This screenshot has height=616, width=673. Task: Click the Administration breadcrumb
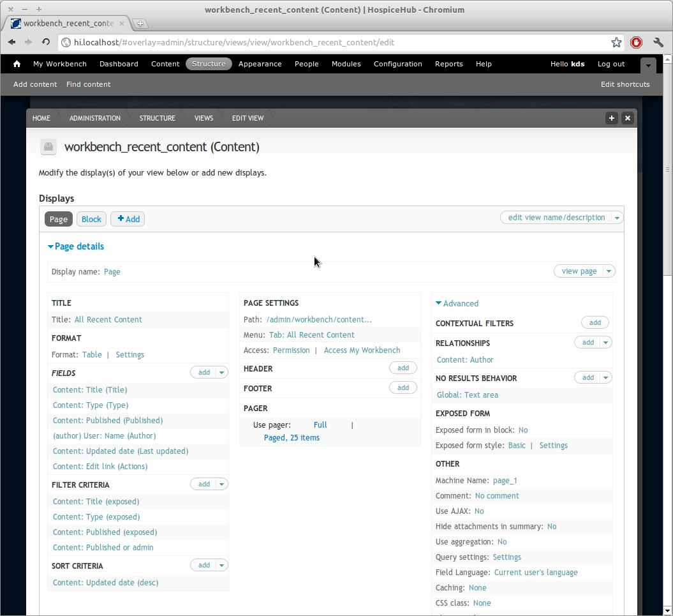(95, 118)
